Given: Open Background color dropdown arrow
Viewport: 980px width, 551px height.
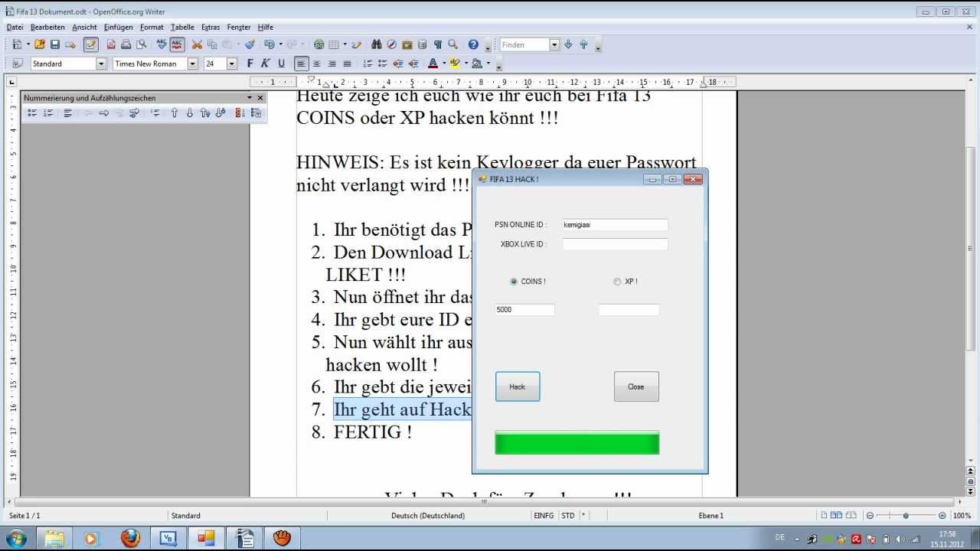Looking at the screenshot, I should click(x=488, y=64).
